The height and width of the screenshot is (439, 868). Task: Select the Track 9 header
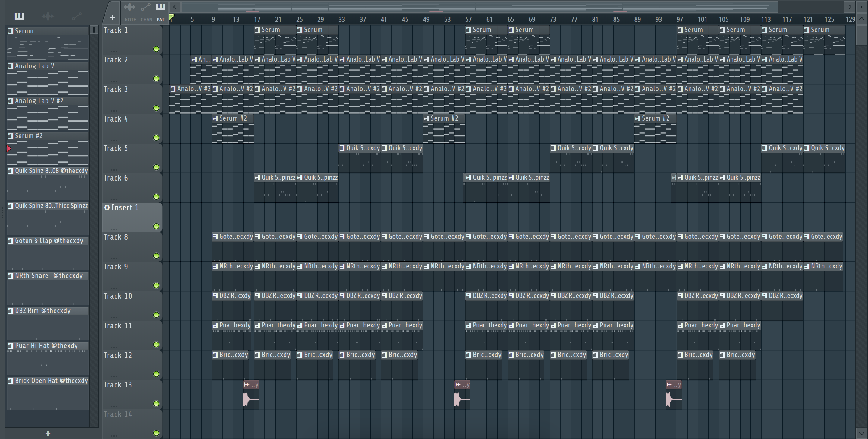click(132, 276)
